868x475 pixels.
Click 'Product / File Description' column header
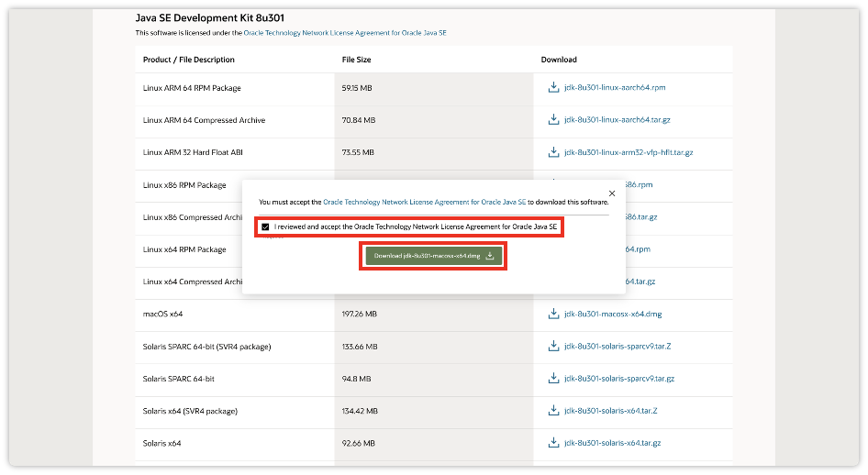tap(189, 60)
